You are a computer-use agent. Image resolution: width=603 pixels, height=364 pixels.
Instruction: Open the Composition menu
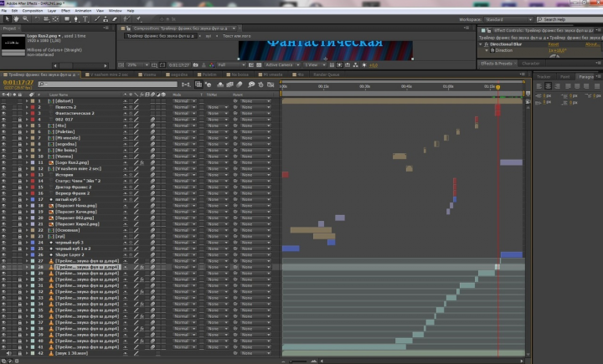point(33,11)
